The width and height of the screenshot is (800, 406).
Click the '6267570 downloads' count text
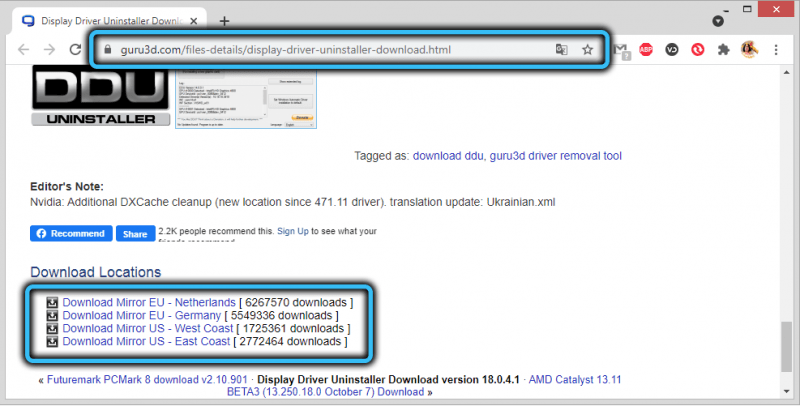coord(296,302)
